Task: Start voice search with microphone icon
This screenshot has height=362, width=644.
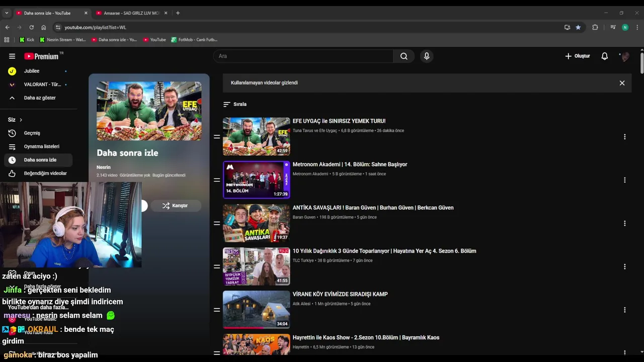Action: pyautogui.click(x=427, y=56)
